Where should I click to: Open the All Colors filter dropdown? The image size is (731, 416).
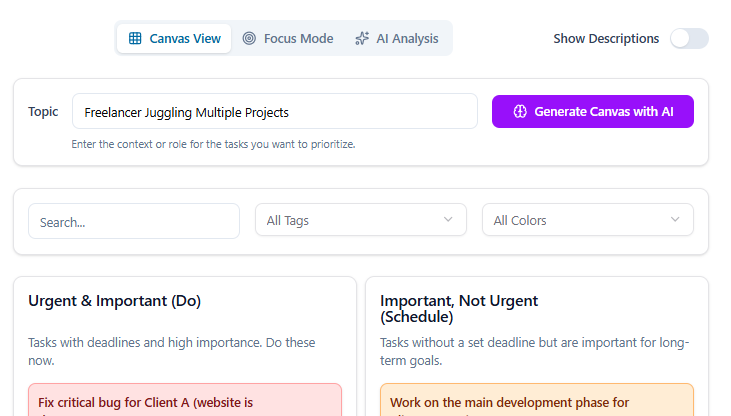click(587, 220)
